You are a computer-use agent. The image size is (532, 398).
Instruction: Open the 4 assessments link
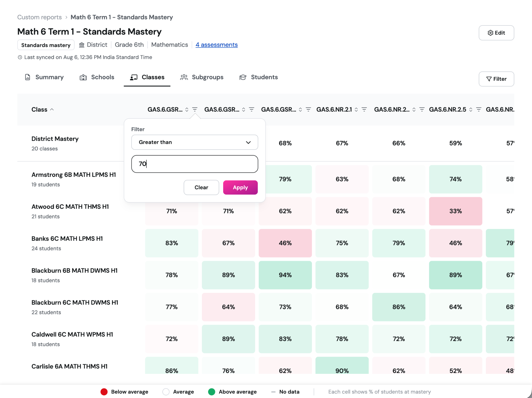217,45
